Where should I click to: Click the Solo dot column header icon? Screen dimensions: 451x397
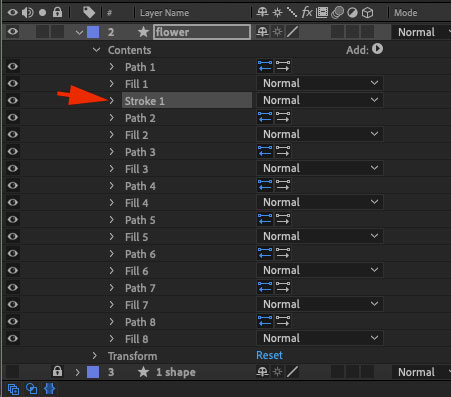[42, 13]
